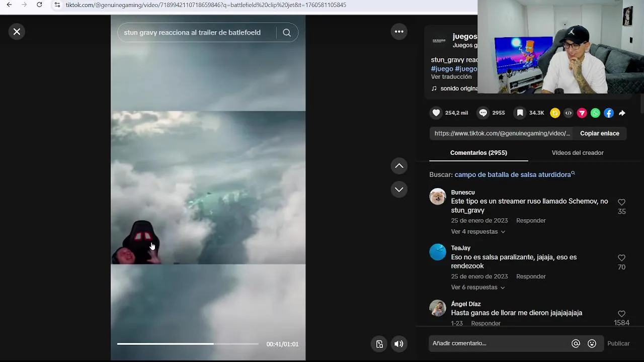Click 'Publicar' to post comment
This screenshot has width=644, height=362.
618,343
